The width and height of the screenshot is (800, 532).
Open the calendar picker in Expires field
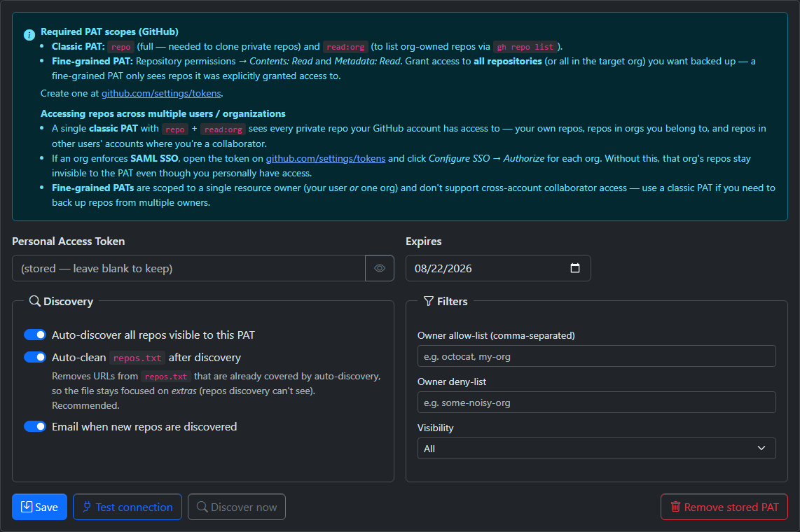click(575, 268)
